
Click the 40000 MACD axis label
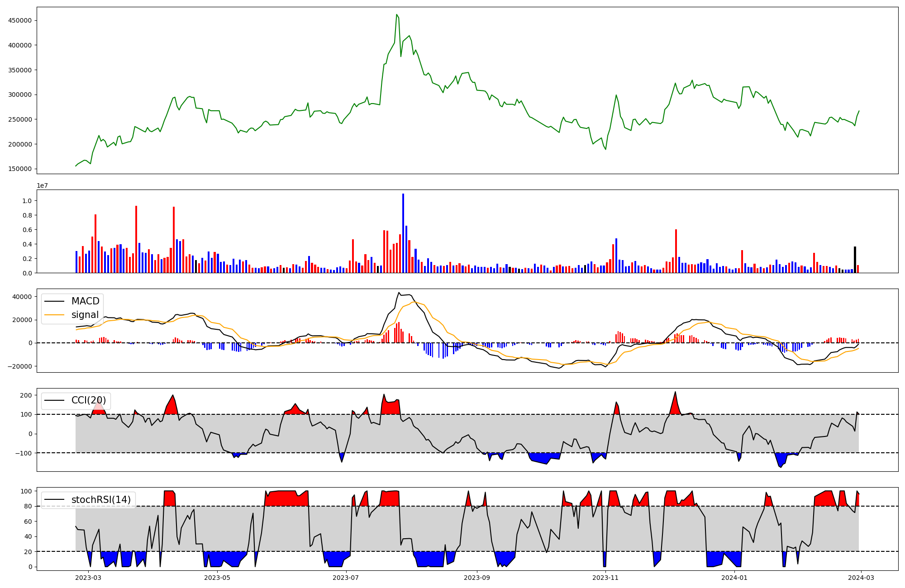click(x=22, y=297)
